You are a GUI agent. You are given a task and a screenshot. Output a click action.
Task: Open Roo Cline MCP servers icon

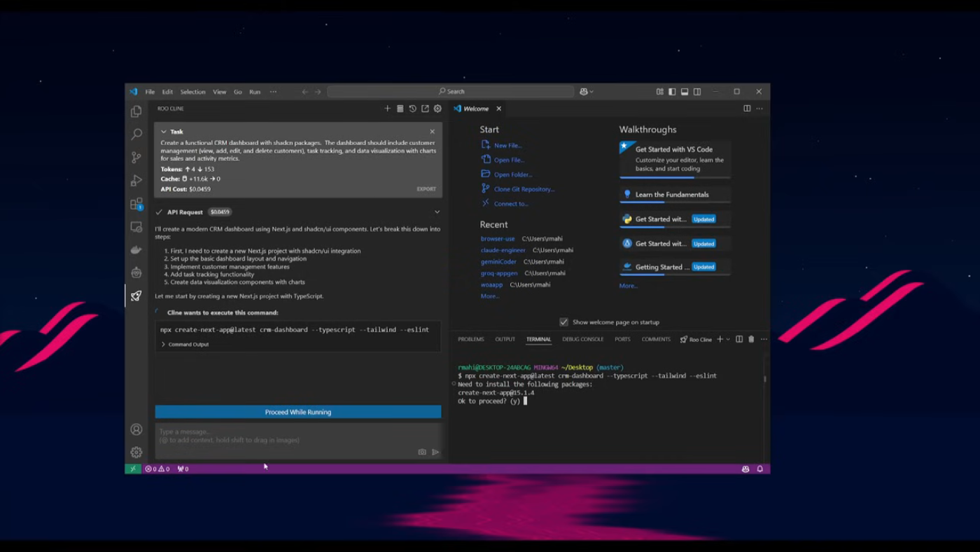400,109
